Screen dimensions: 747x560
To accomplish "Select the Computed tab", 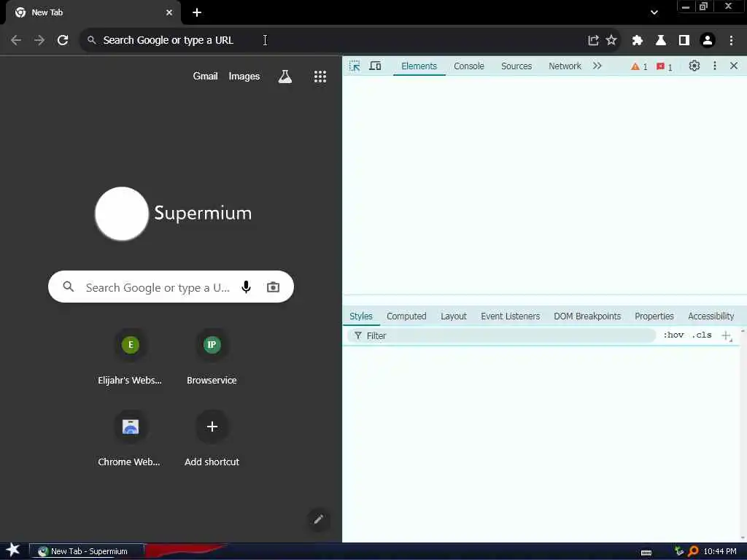I will click(x=406, y=316).
